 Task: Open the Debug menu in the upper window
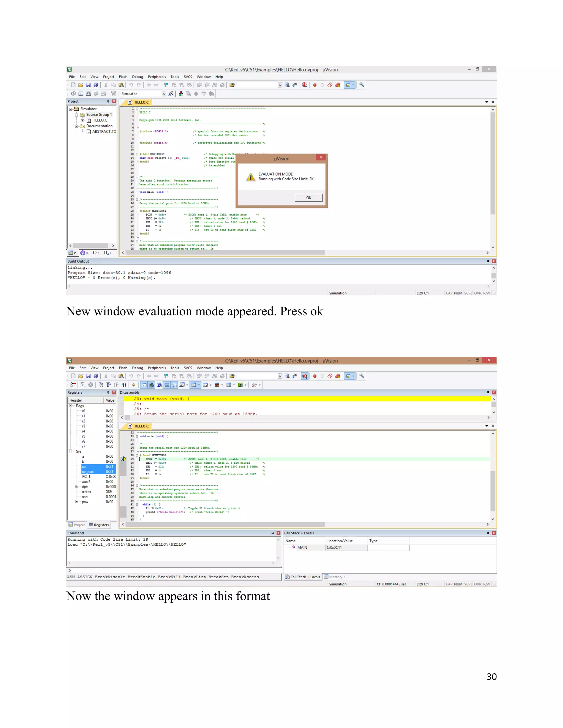tap(137, 77)
